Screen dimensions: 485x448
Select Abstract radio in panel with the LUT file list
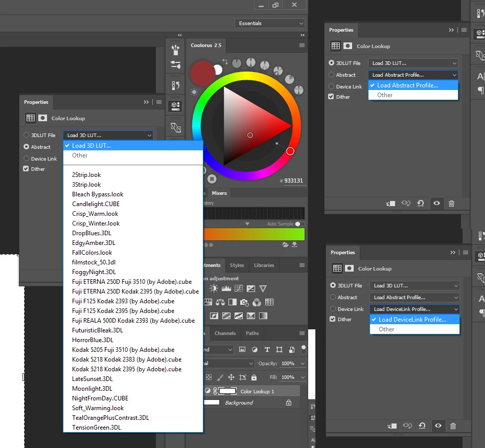point(27,147)
